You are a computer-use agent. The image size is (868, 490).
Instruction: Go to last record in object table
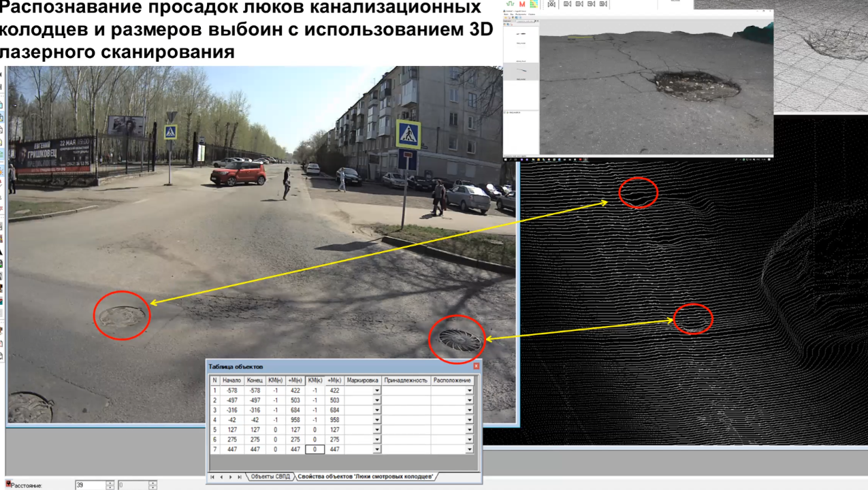(x=240, y=477)
